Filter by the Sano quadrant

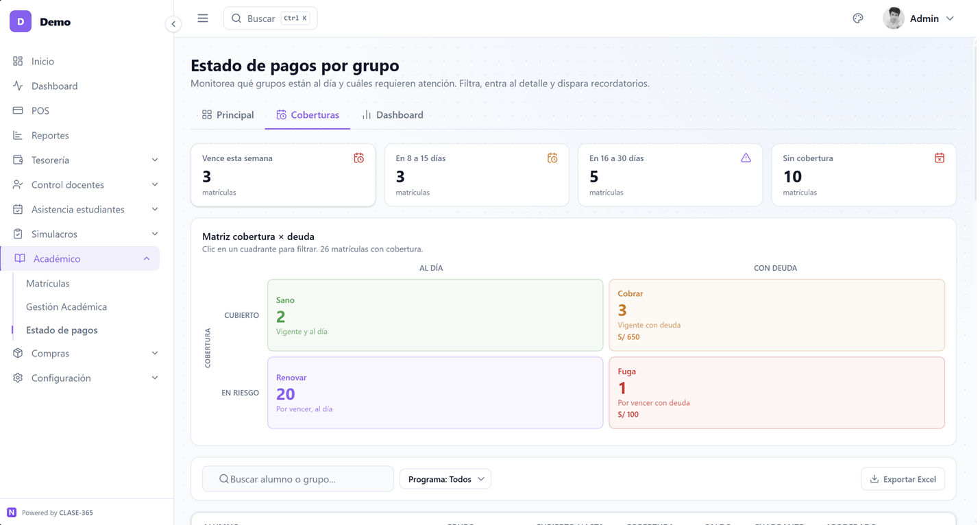pos(435,315)
